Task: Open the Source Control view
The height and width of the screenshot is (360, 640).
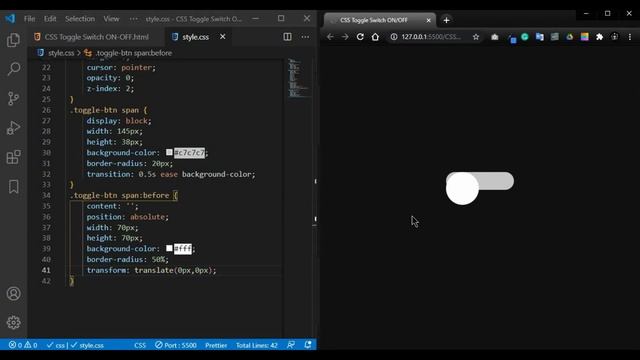Action: click(x=13, y=98)
